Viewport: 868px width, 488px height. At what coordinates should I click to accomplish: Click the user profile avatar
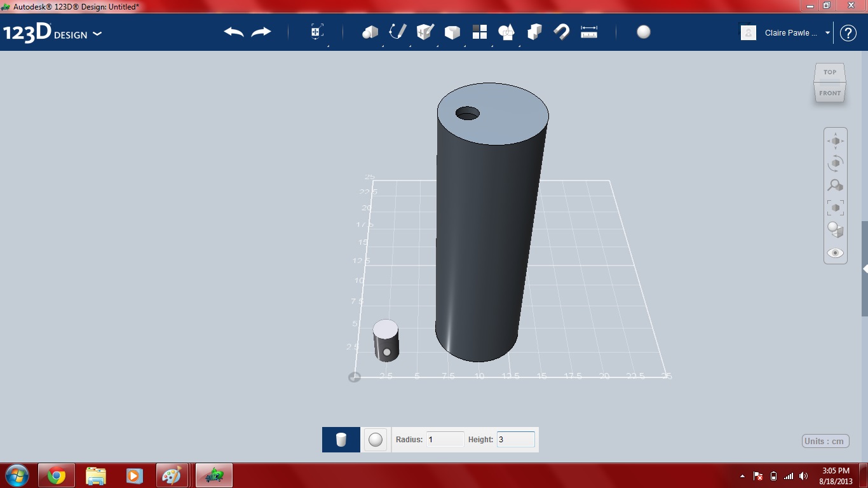749,32
